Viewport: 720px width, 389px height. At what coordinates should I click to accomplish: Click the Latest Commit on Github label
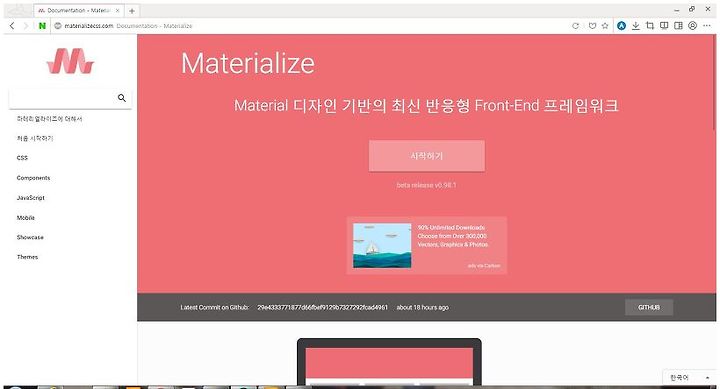214,307
